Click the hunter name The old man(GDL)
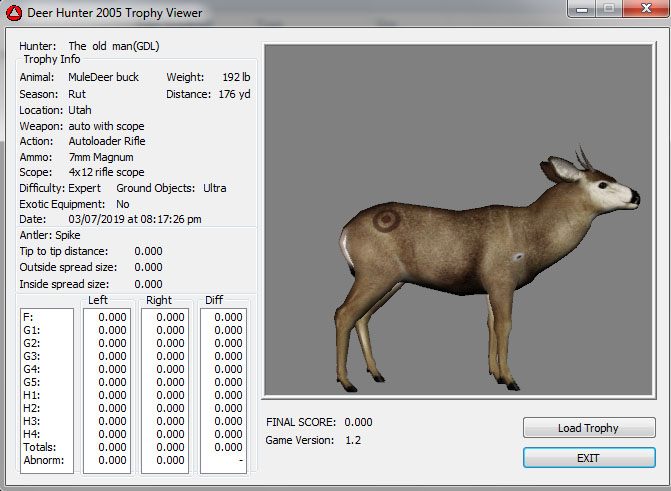Viewport: 671px width, 491px height. (x=113, y=46)
